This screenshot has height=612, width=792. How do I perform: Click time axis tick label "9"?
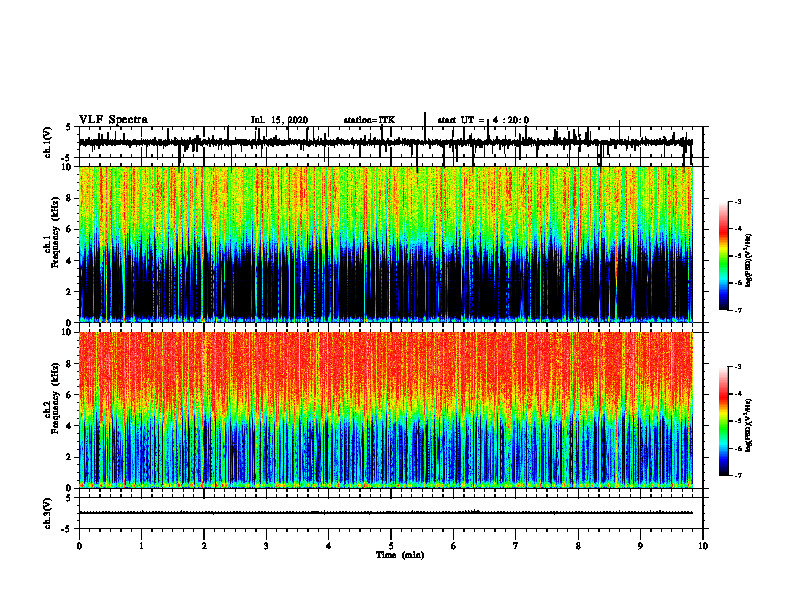(x=640, y=546)
